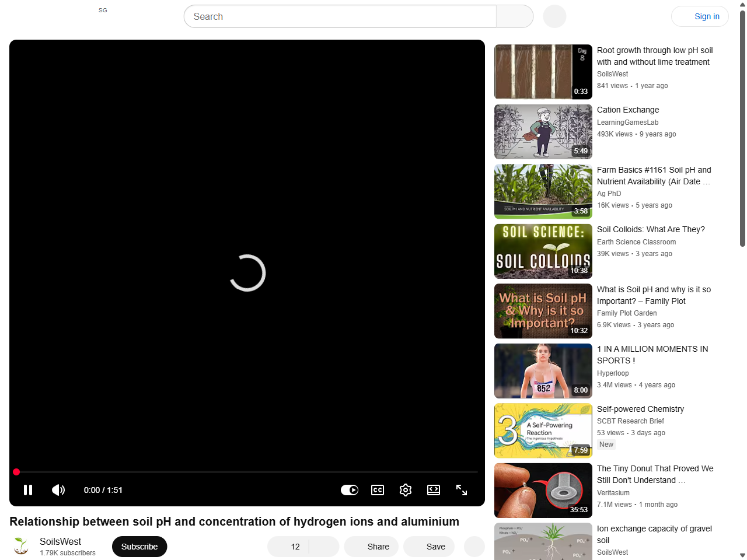Subscribe to SoilsWest channel
This screenshot has width=747, height=560.
139,547
